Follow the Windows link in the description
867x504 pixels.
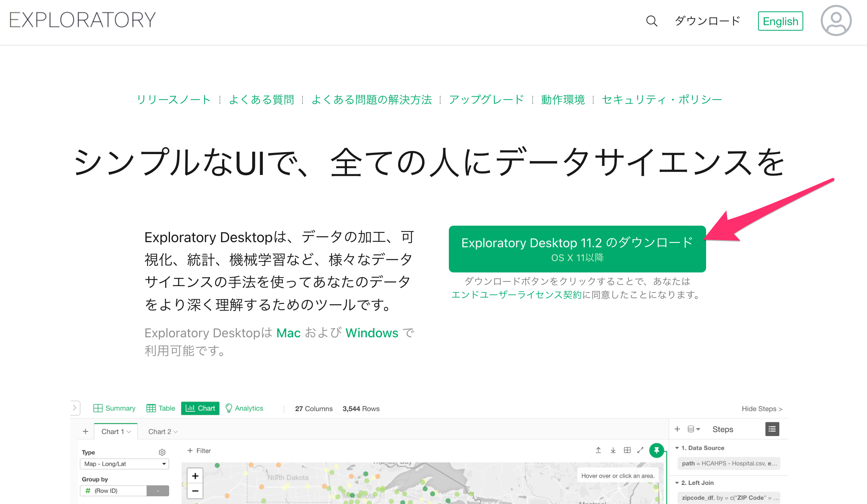click(372, 333)
